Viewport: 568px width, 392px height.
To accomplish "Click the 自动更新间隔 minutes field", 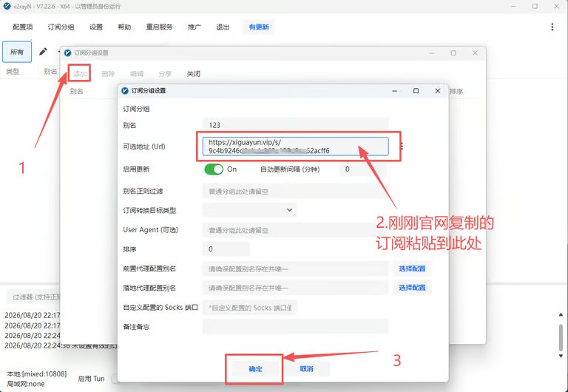I will [362, 169].
